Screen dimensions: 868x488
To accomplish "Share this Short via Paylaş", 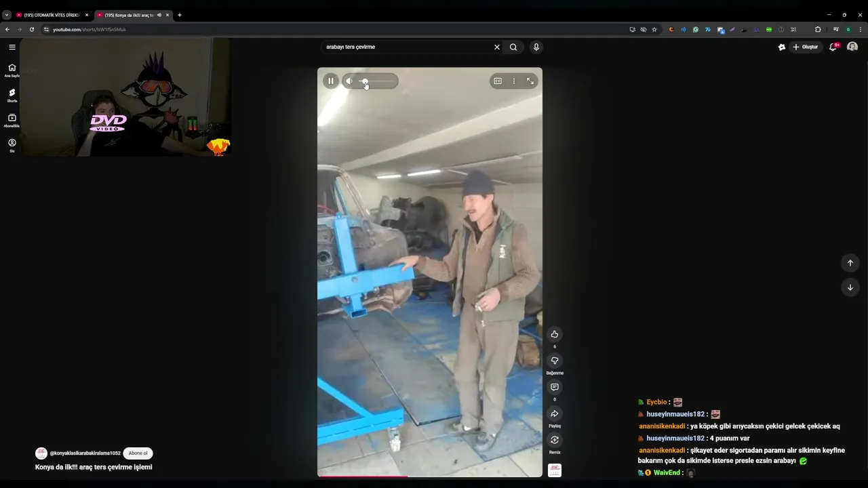I will tap(555, 413).
